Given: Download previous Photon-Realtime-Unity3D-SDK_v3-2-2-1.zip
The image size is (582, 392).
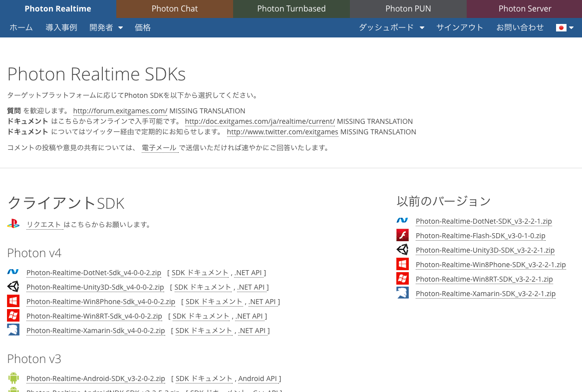Looking at the screenshot, I should (485, 251).
